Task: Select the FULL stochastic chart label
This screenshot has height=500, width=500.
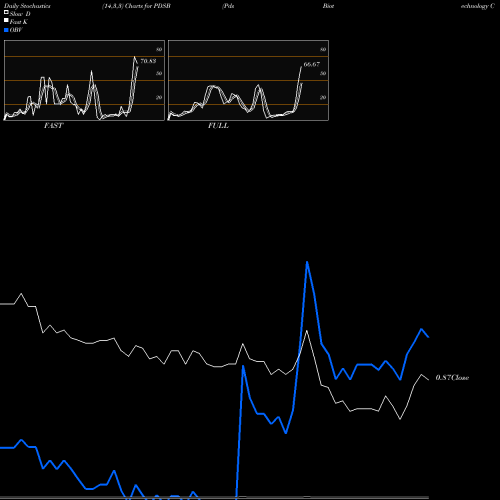Action: (x=218, y=126)
